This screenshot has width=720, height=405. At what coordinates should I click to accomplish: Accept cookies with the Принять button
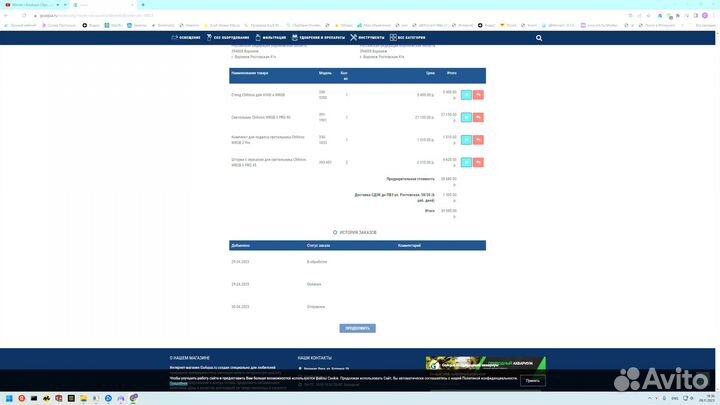[533, 381]
